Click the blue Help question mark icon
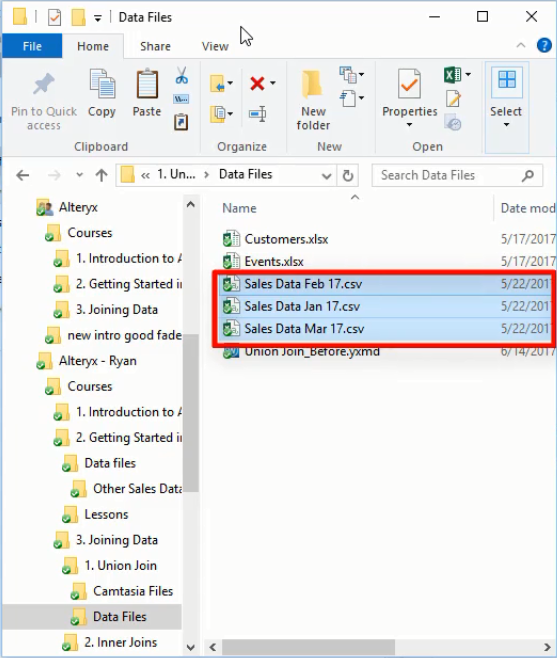Screen dimensions: 557x658 [544, 45]
